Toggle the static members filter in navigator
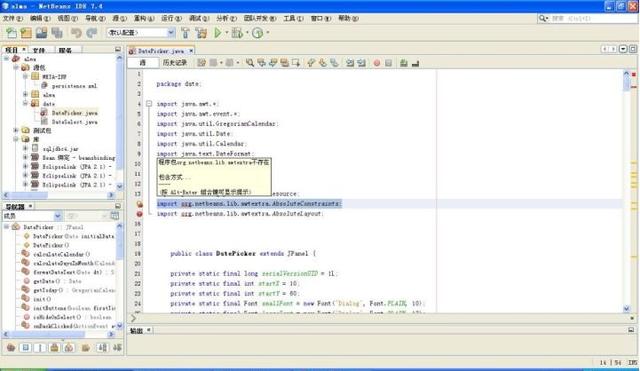 40,347
